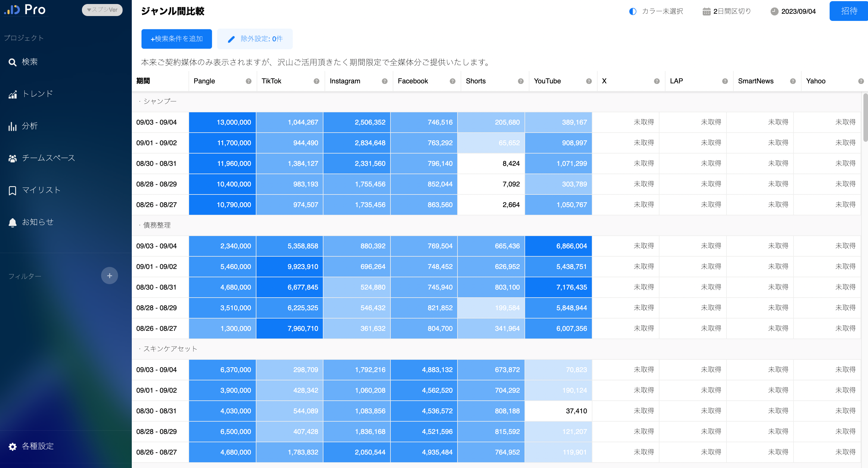
Task: Open チームスペース team icon
Action: tap(13, 158)
